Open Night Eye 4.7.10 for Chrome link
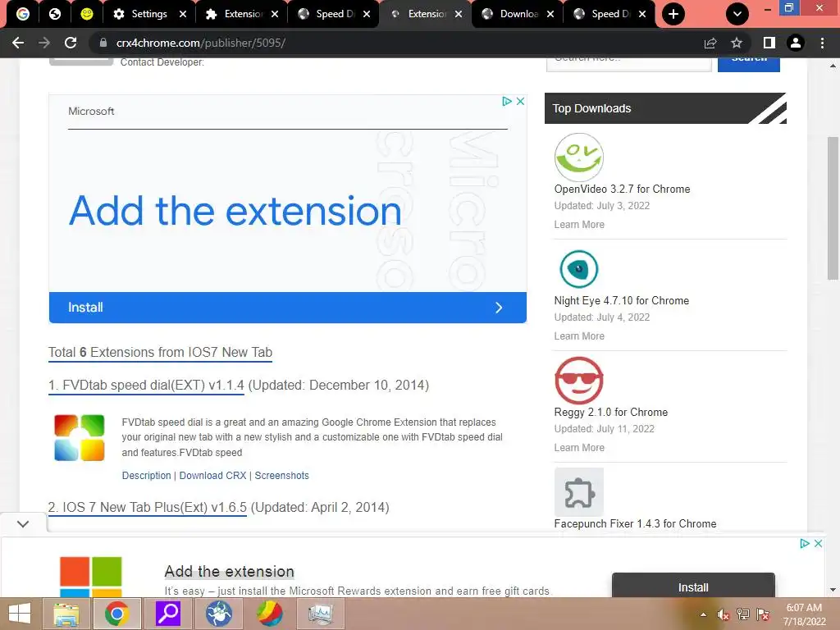This screenshot has width=840, height=630. [622, 300]
